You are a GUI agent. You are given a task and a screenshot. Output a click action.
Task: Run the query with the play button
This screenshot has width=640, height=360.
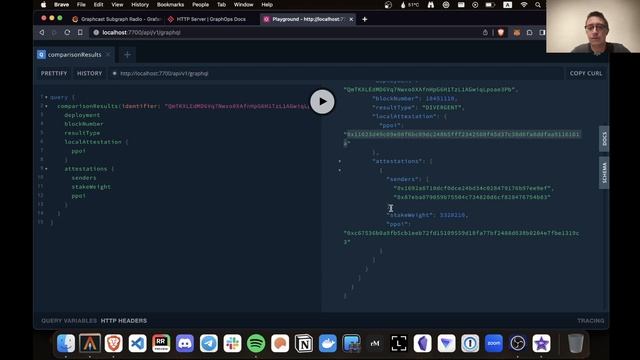coord(322,102)
